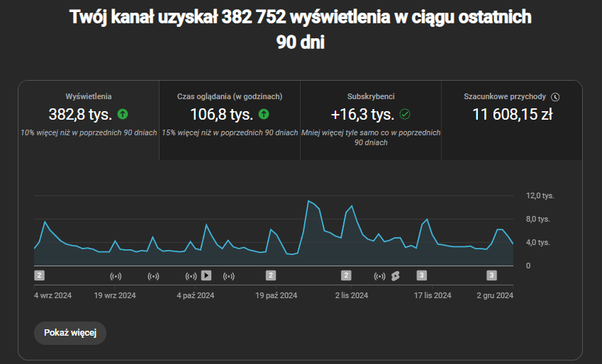Click the live stream marker right of the play marker
The image size is (602, 364).
228,275
